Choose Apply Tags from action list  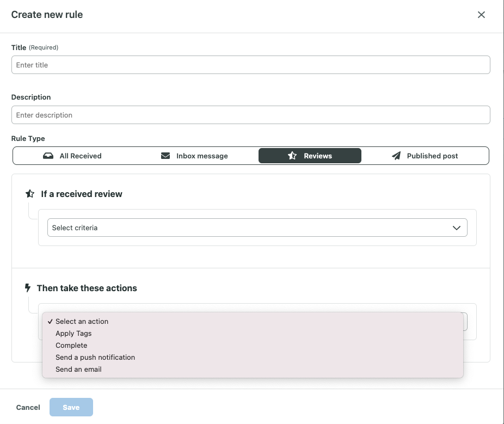click(73, 333)
